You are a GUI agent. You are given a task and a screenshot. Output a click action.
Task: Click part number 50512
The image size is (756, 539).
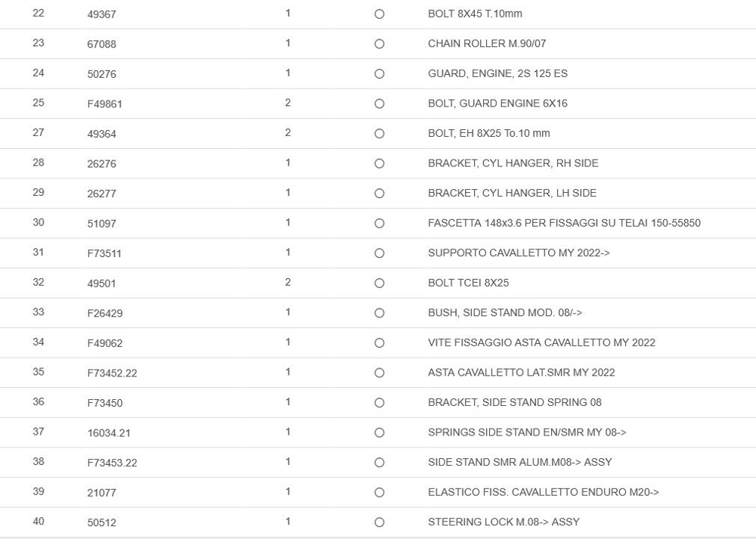click(101, 522)
